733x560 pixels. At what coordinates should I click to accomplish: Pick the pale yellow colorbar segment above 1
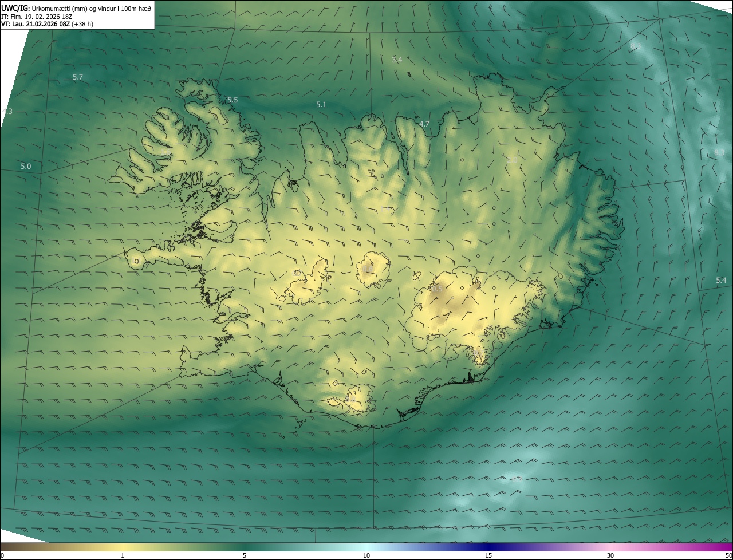point(123,547)
